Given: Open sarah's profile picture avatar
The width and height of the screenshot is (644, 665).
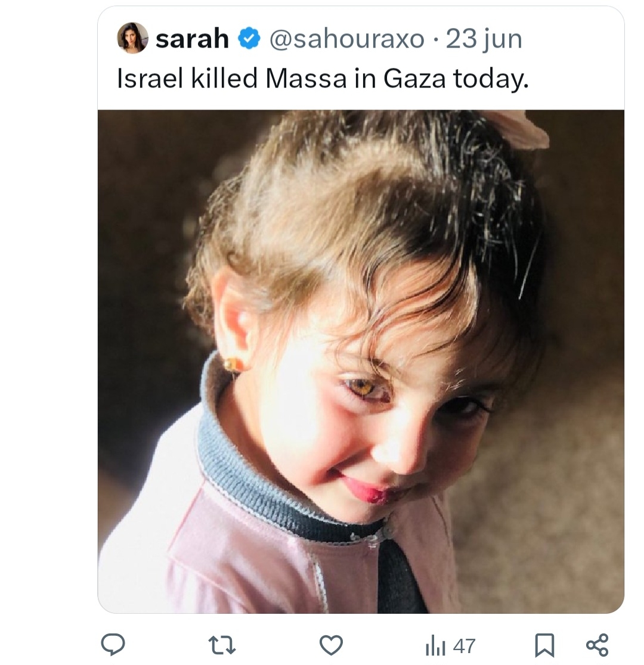Looking at the screenshot, I should 132,38.
